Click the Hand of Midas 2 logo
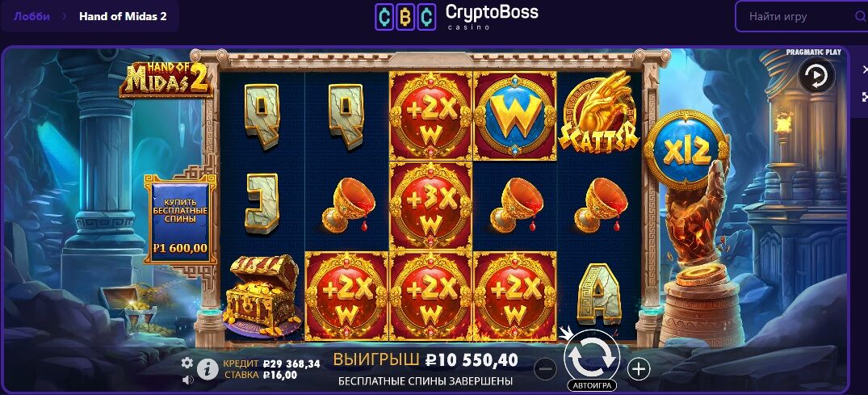Screen dimensions: 868x395 pyautogui.click(x=166, y=78)
